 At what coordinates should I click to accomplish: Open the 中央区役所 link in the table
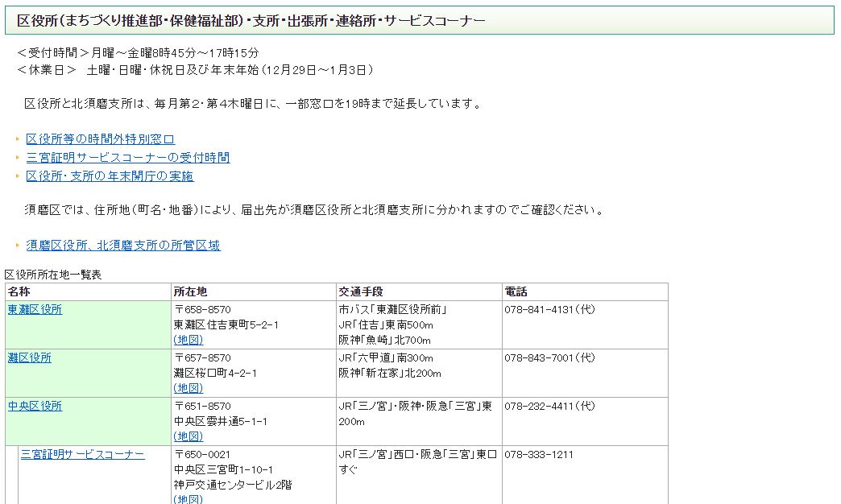[x=35, y=406]
